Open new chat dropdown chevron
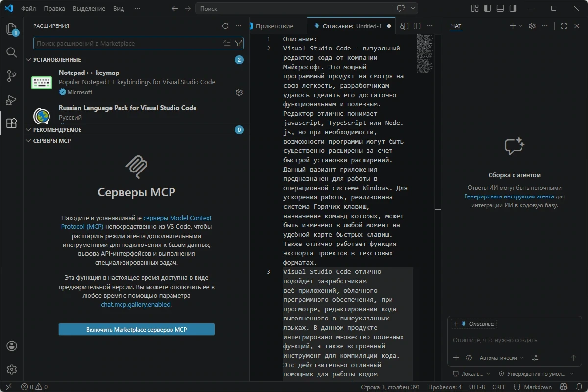Image resolution: width=588 pixels, height=392 pixels. click(x=521, y=26)
